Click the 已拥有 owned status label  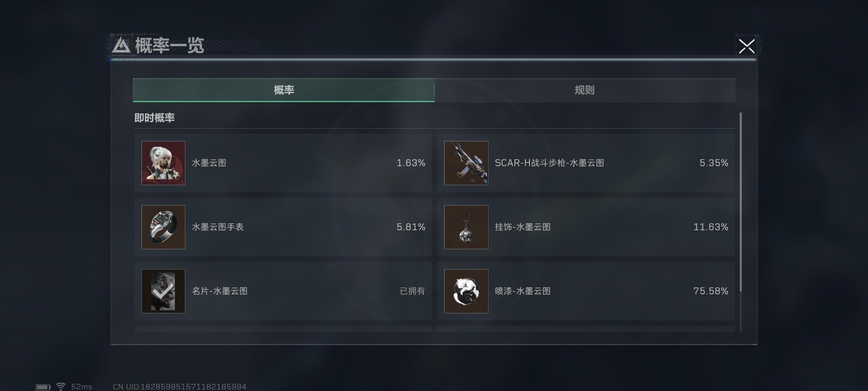coord(412,291)
